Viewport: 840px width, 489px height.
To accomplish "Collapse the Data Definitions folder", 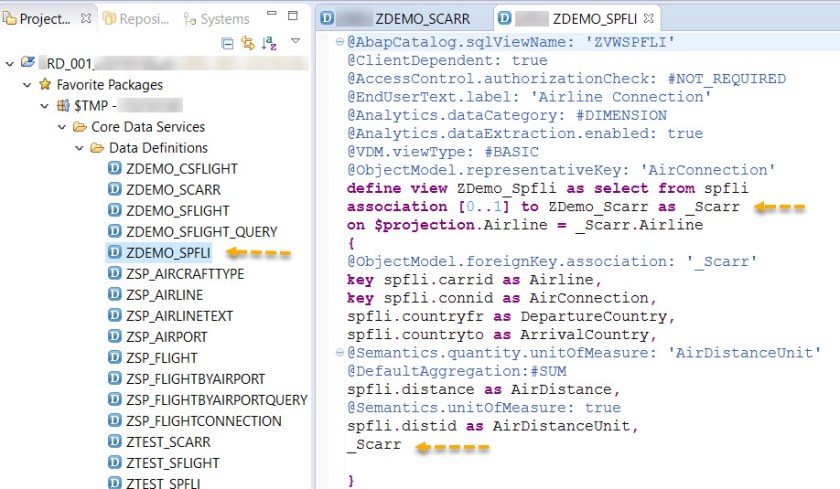I will 80,148.
